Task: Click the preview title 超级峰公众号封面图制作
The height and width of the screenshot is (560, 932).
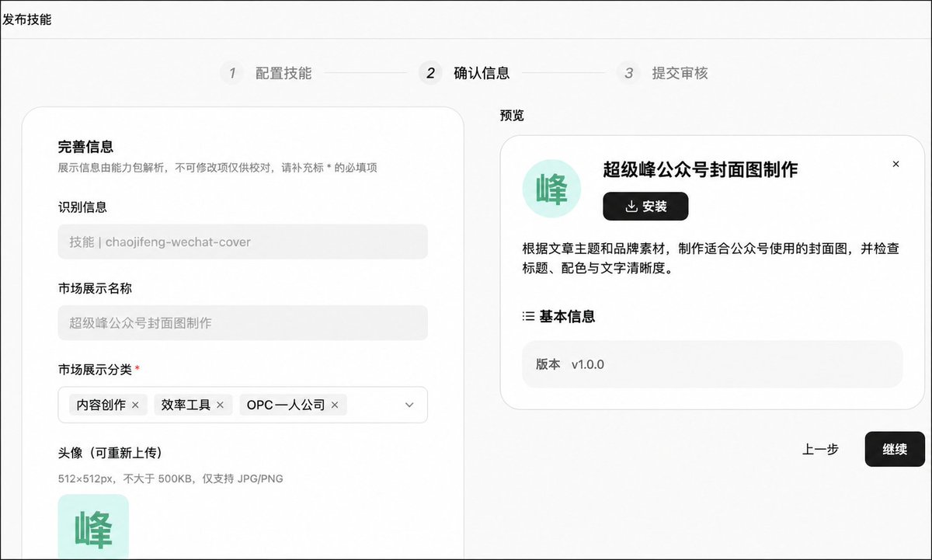Action: (701, 169)
